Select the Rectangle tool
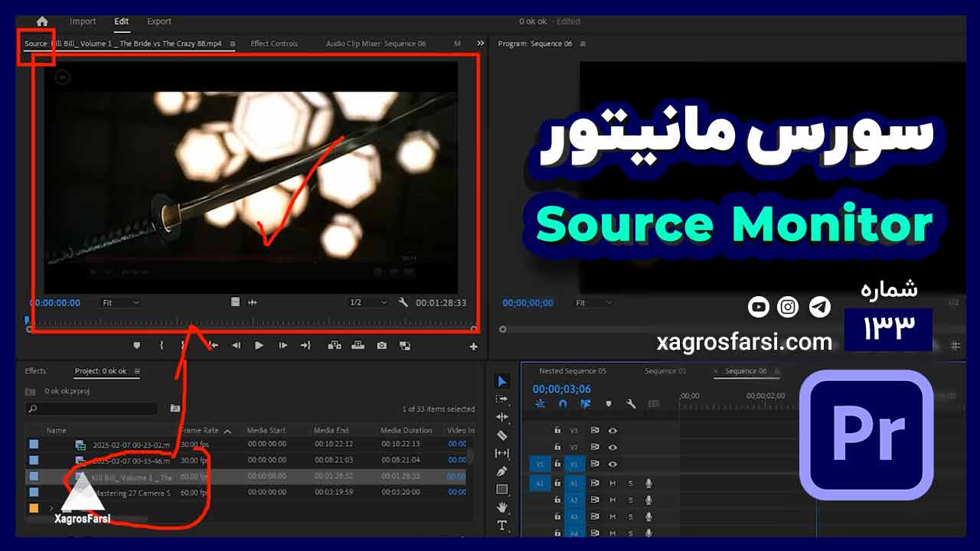 click(x=502, y=490)
